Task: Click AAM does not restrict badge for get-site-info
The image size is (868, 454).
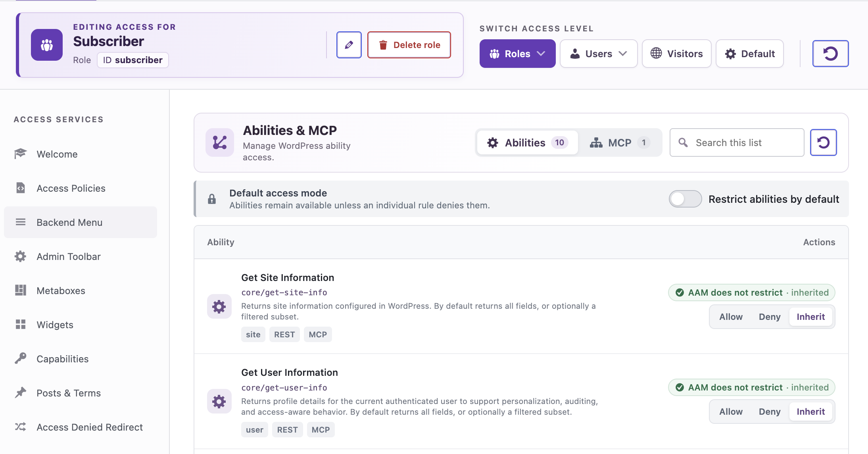Action: [x=751, y=292]
